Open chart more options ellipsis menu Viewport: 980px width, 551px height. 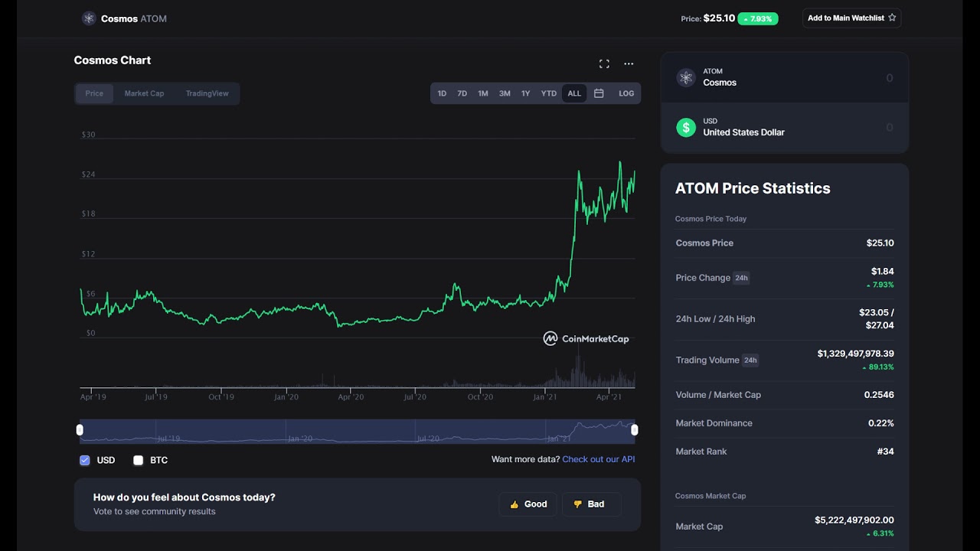pos(629,64)
